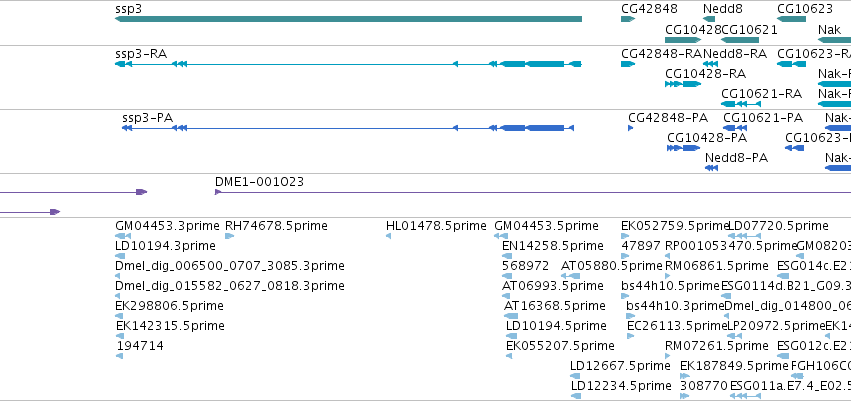The image size is (851, 401).
Task: Click the Nedd8 gene label
Action: (x=723, y=9)
